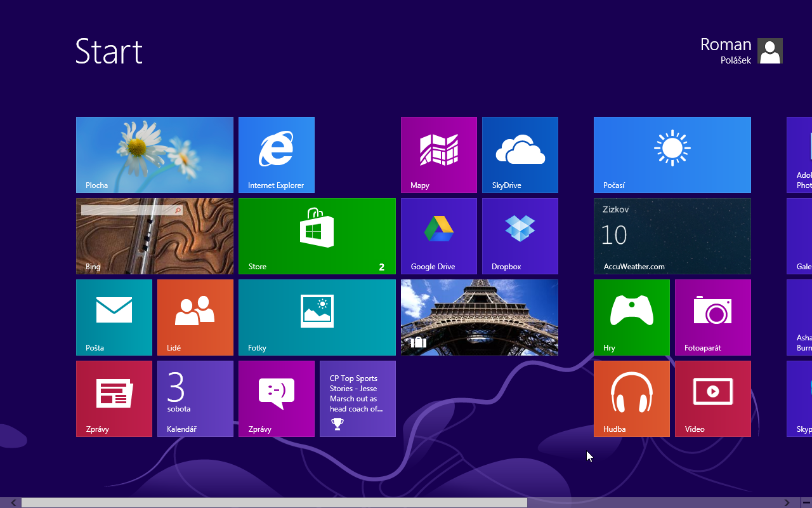The width and height of the screenshot is (812, 508).
Task: Open the Mapy maps tile
Action: [x=439, y=155]
